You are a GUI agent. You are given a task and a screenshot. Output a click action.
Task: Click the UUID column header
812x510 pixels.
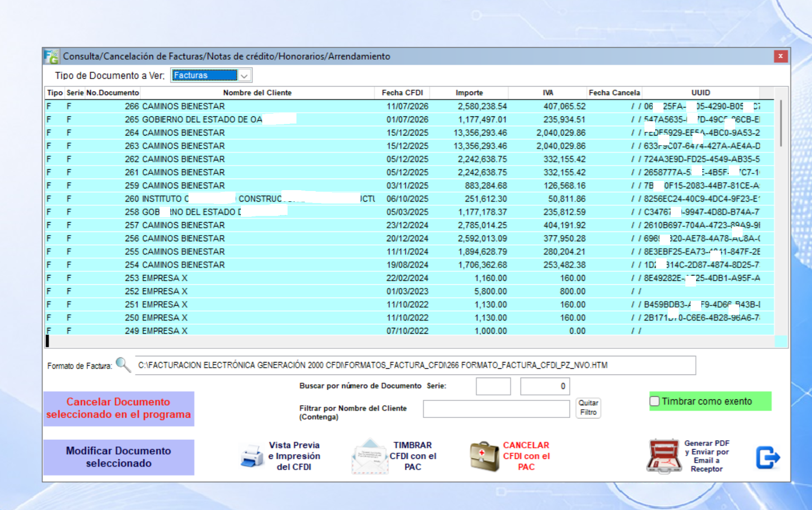click(700, 92)
